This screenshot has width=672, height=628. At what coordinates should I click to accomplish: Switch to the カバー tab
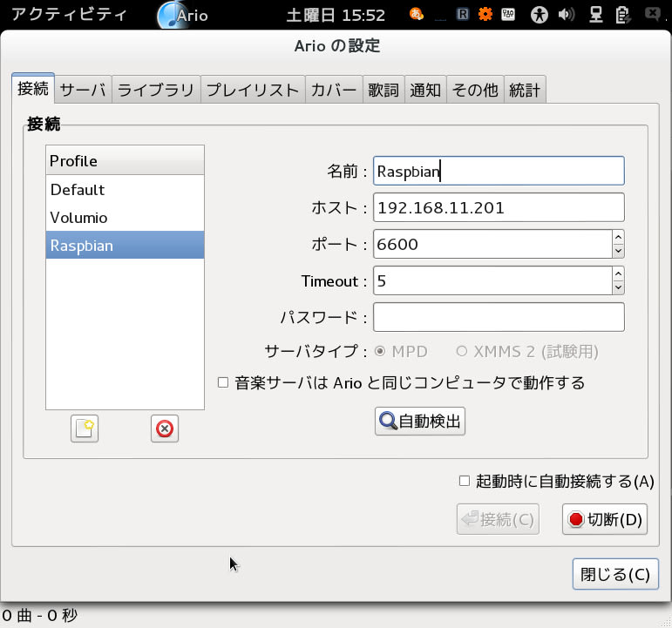[x=334, y=90]
